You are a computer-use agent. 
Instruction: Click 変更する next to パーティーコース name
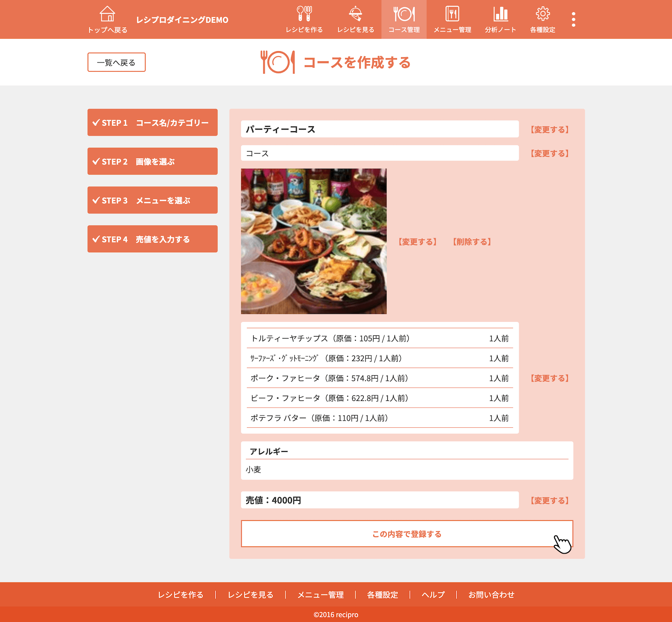coord(549,130)
